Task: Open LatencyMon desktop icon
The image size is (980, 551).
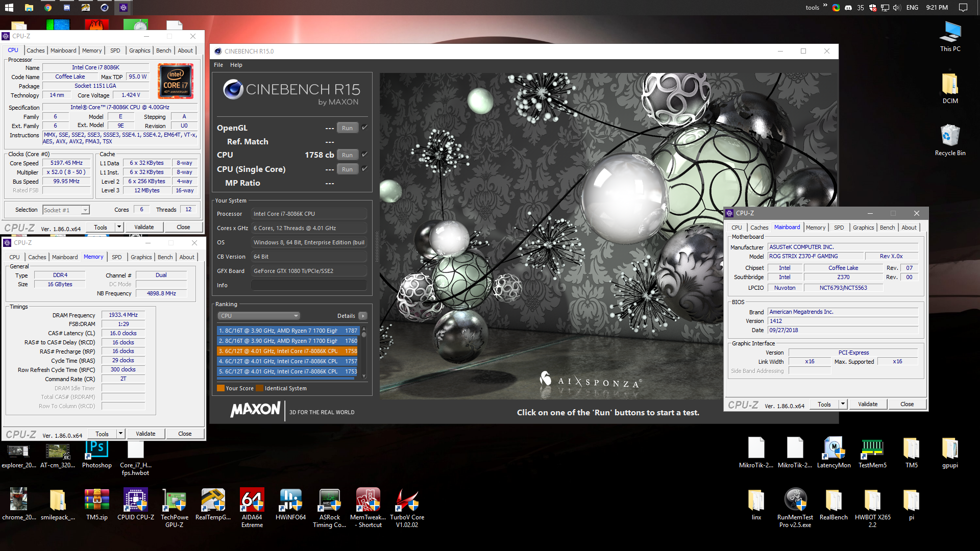Action: point(834,453)
